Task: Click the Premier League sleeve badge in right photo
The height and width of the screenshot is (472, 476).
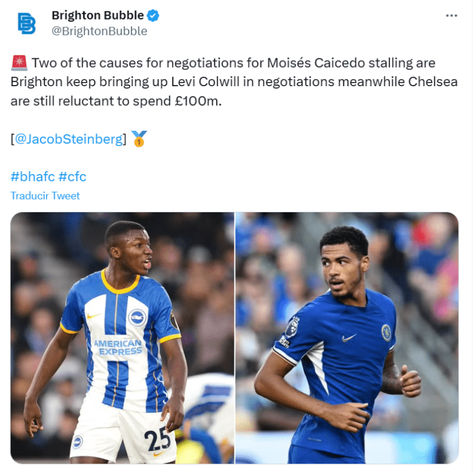Action: (x=292, y=327)
